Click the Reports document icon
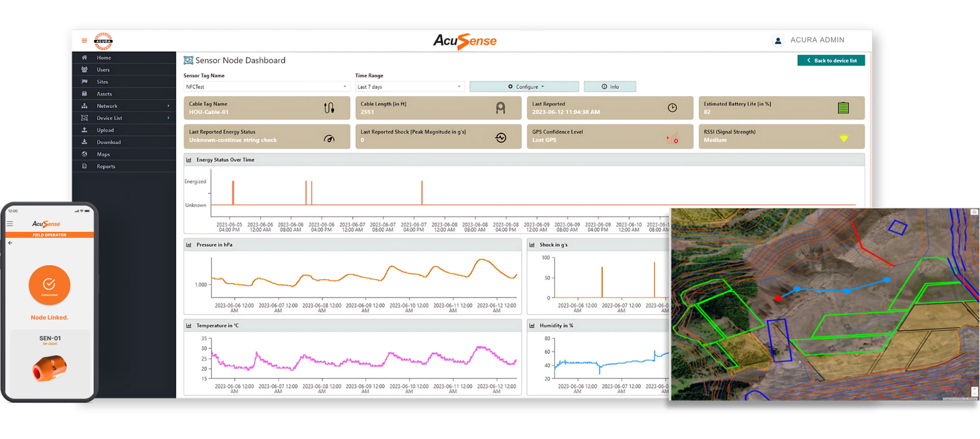The image size is (980, 439). pyautogui.click(x=85, y=166)
